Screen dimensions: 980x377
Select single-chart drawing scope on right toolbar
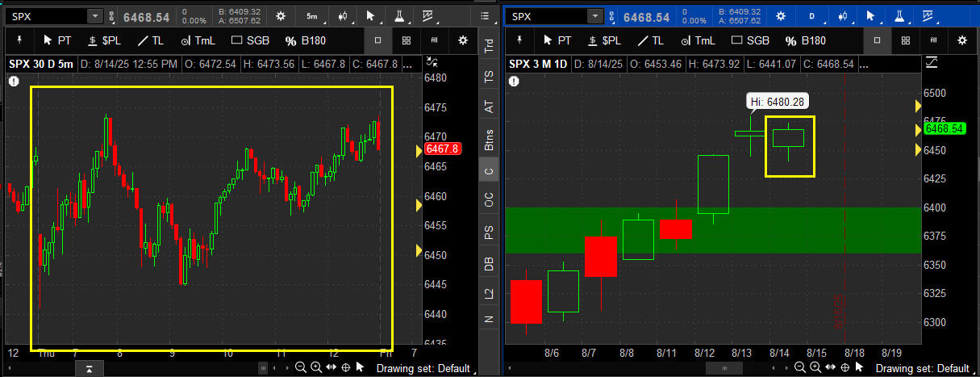click(x=878, y=40)
